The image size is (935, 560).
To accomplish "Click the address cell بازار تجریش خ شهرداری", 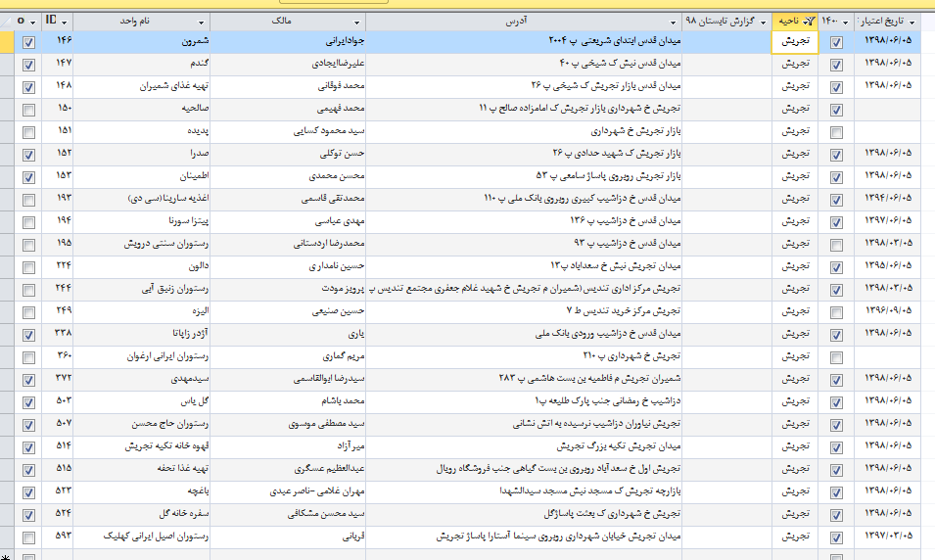I will point(524,132).
